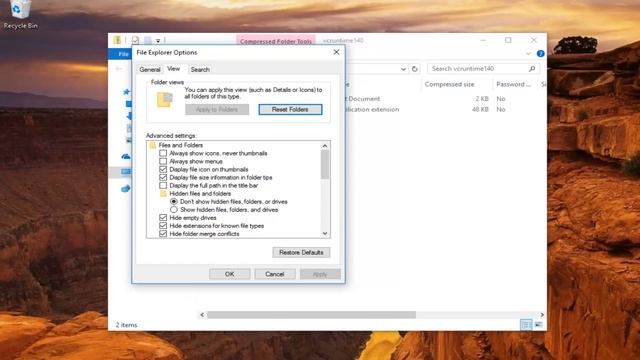Image resolution: width=640 pixels, height=360 pixels.
Task: Open Customize Quick Access Toolbar arrow
Action: tap(158, 41)
